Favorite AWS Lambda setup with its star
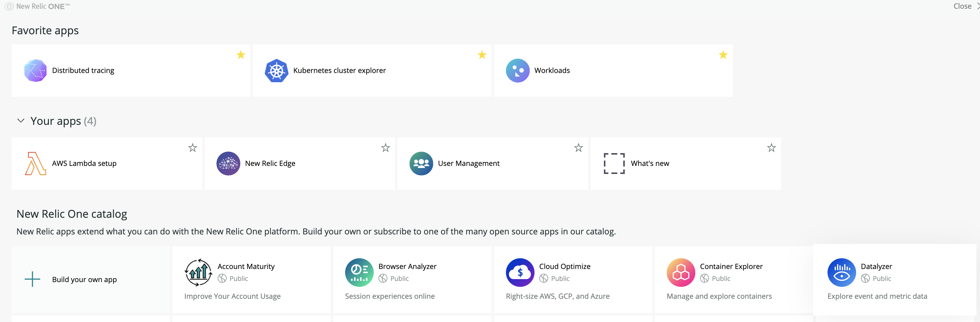Screen dimensions: 980x322 [192, 148]
